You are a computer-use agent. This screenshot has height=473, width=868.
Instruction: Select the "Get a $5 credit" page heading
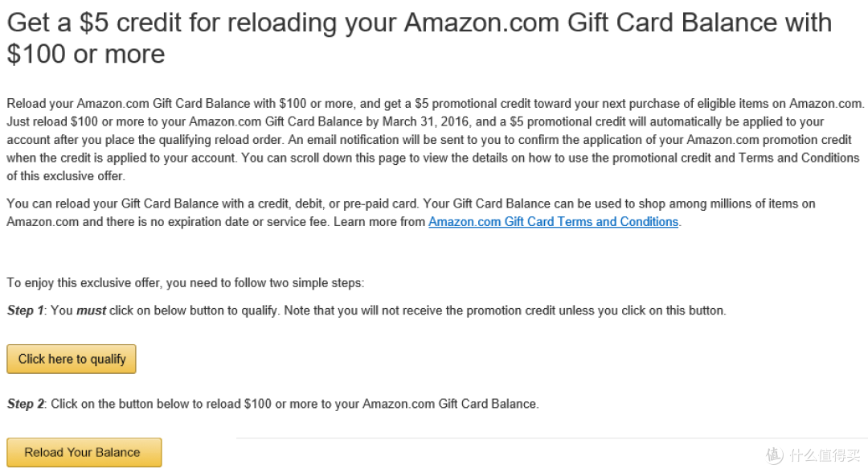(419, 39)
